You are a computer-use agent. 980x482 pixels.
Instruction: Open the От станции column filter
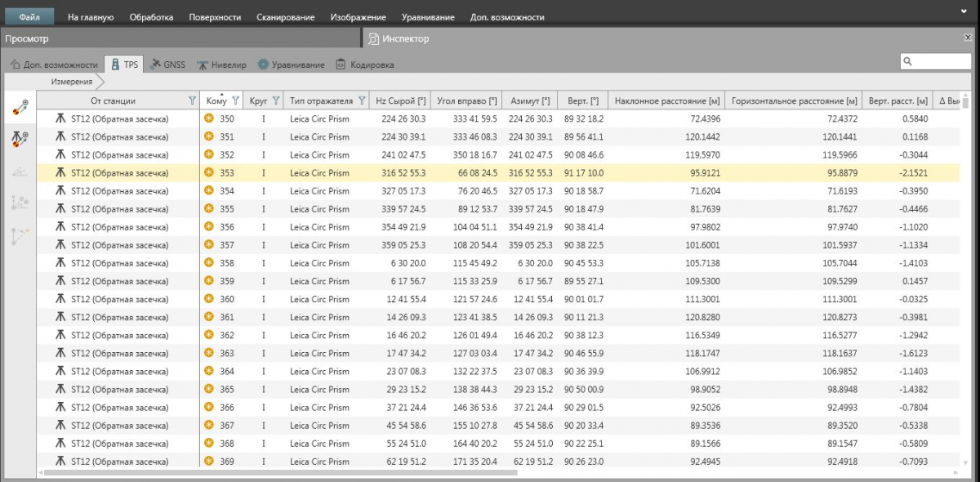[192, 100]
